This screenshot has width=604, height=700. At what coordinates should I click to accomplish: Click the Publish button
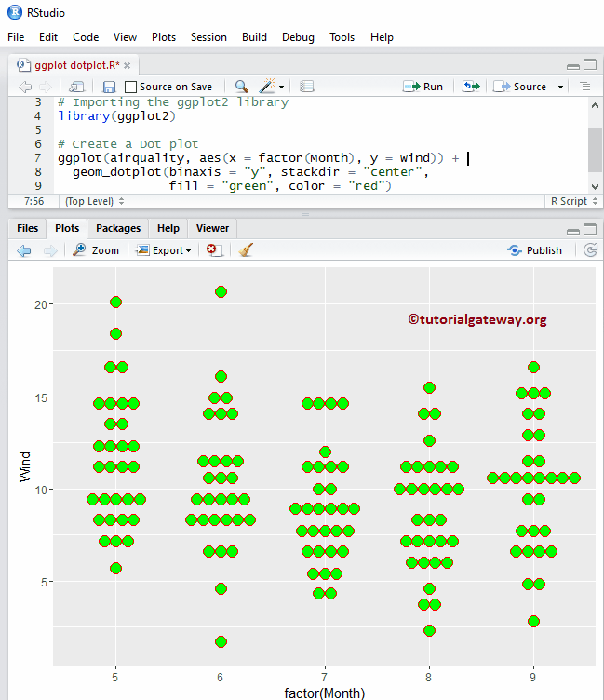(534, 250)
